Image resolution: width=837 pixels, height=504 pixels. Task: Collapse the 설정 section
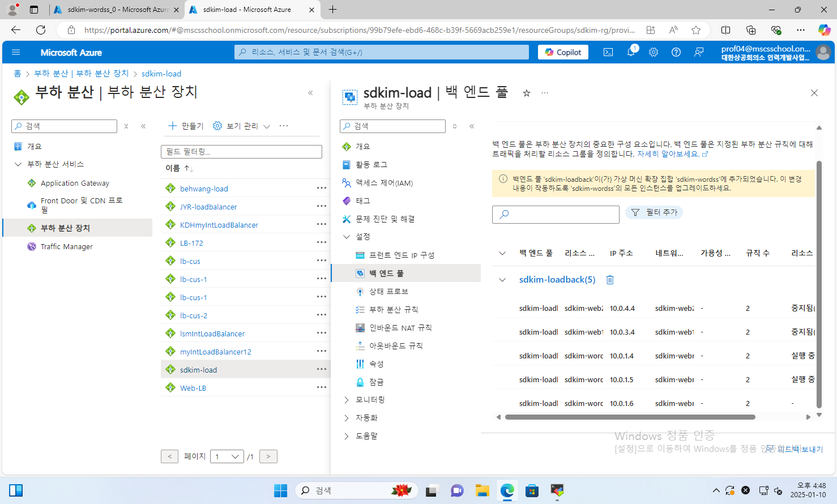[x=347, y=237]
